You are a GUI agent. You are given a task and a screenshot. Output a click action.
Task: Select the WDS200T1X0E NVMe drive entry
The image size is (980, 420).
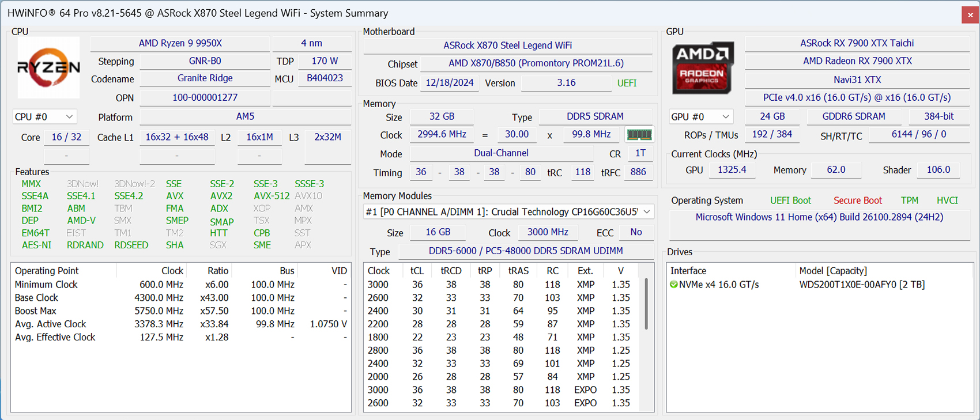861,285
